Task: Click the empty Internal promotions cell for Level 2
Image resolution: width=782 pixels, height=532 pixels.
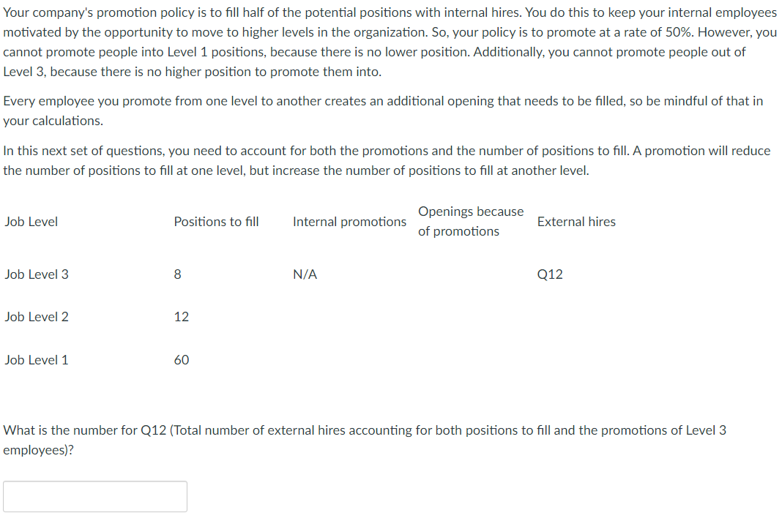Action: [x=349, y=317]
